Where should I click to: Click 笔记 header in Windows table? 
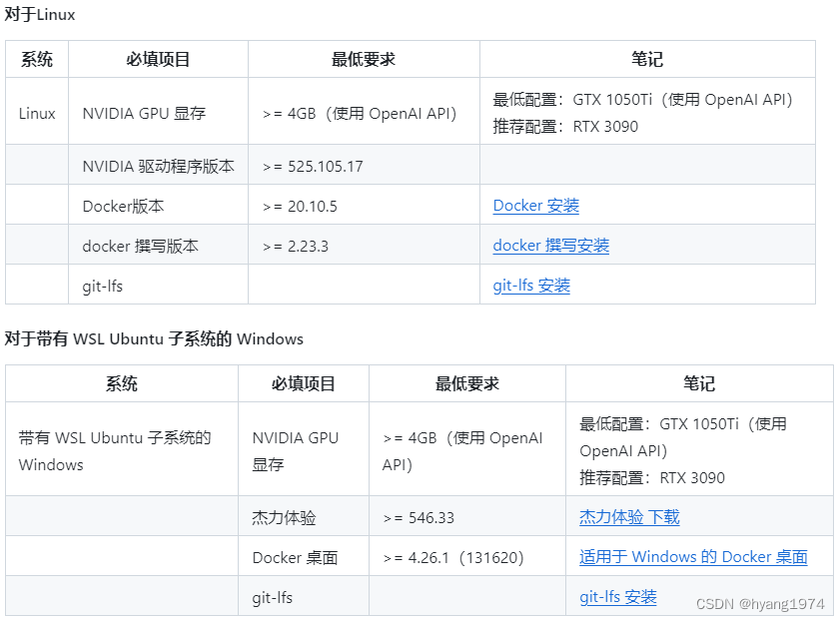699,383
